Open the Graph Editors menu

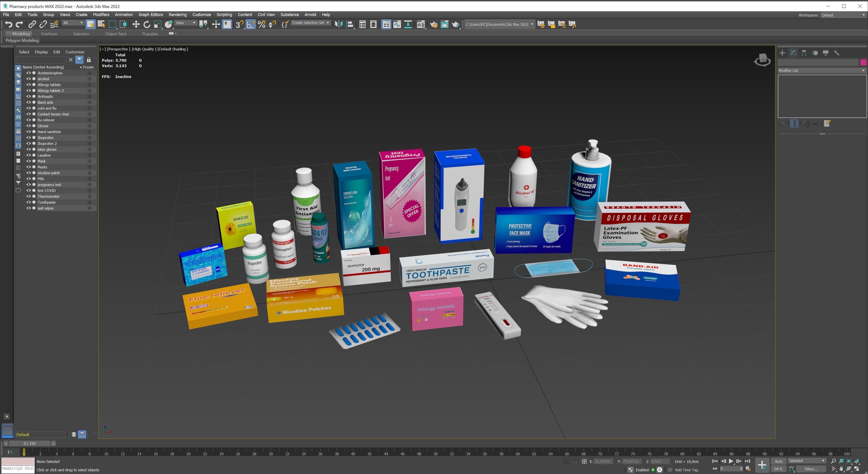click(x=151, y=15)
